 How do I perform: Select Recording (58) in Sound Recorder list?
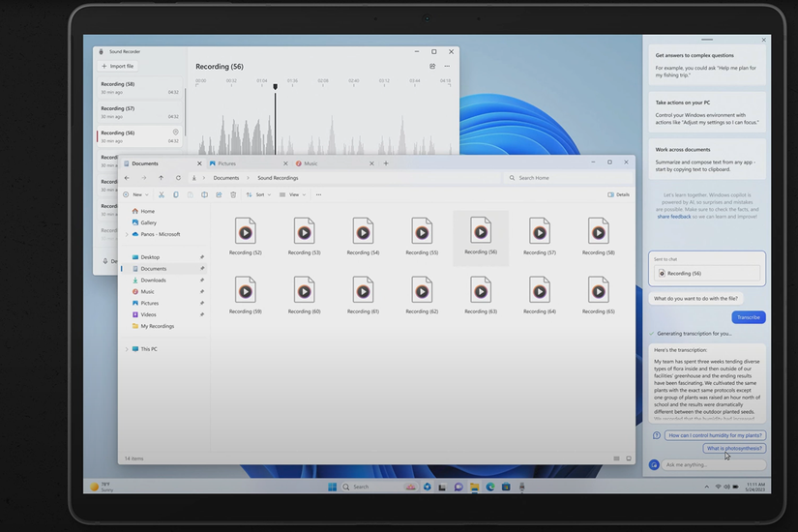click(139, 88)
